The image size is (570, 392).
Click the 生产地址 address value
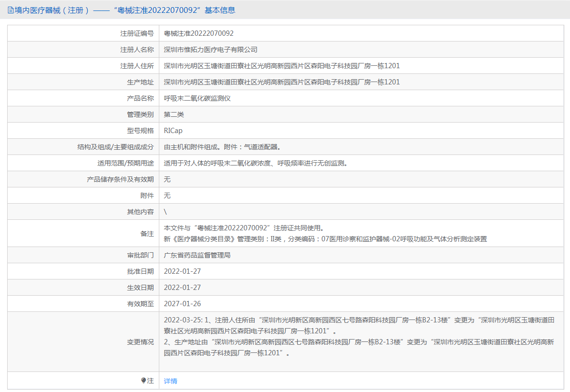pyautogui.click(x=282, y=82)
